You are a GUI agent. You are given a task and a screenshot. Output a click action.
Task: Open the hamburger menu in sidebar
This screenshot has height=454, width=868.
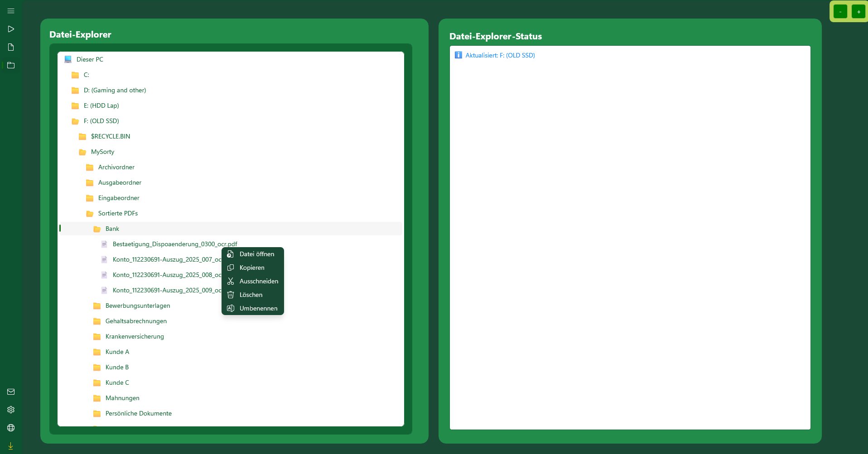click(11, 11)
